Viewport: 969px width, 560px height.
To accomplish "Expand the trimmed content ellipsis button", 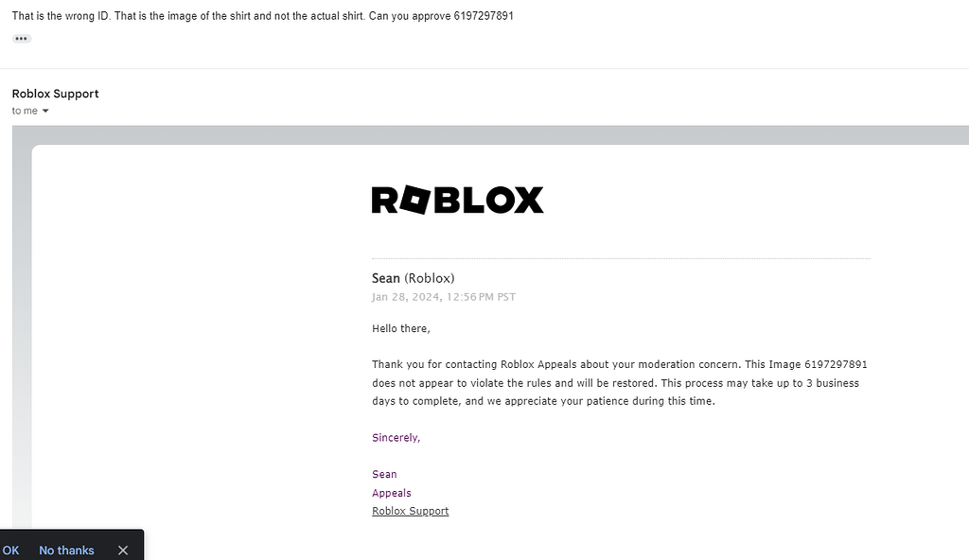I will point(22,39).
